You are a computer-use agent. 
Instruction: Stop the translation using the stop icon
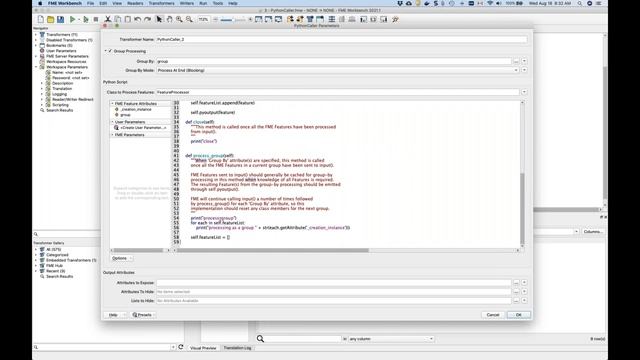[96, 19]
